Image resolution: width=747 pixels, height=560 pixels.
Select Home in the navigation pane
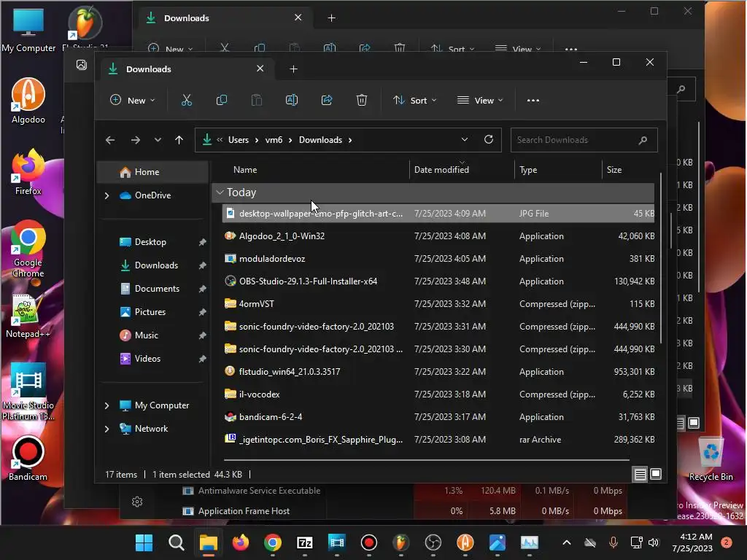tap(152, 172)
